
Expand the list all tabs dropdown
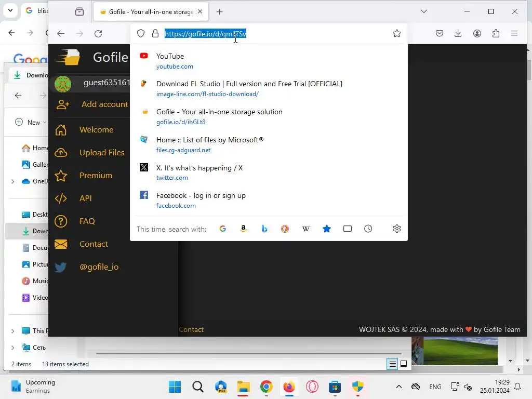click(x=424, y=11)
